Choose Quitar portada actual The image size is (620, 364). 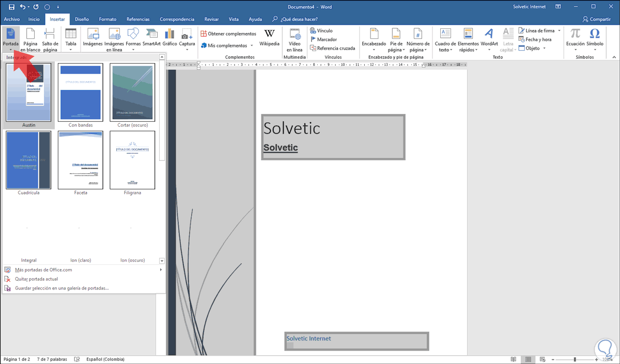pos(36,279)
